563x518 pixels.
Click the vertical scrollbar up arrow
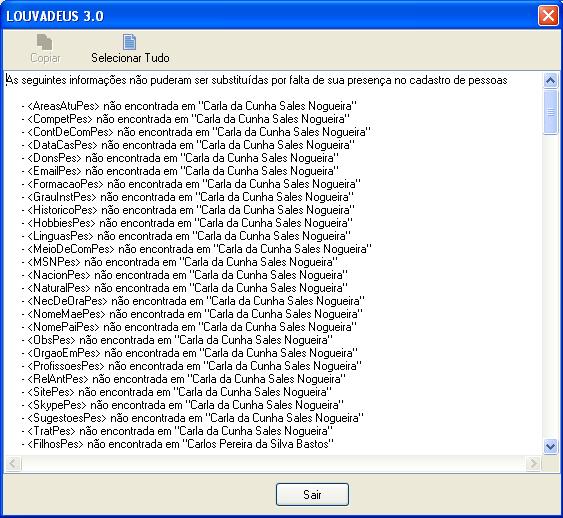click(x=550, y=80)
